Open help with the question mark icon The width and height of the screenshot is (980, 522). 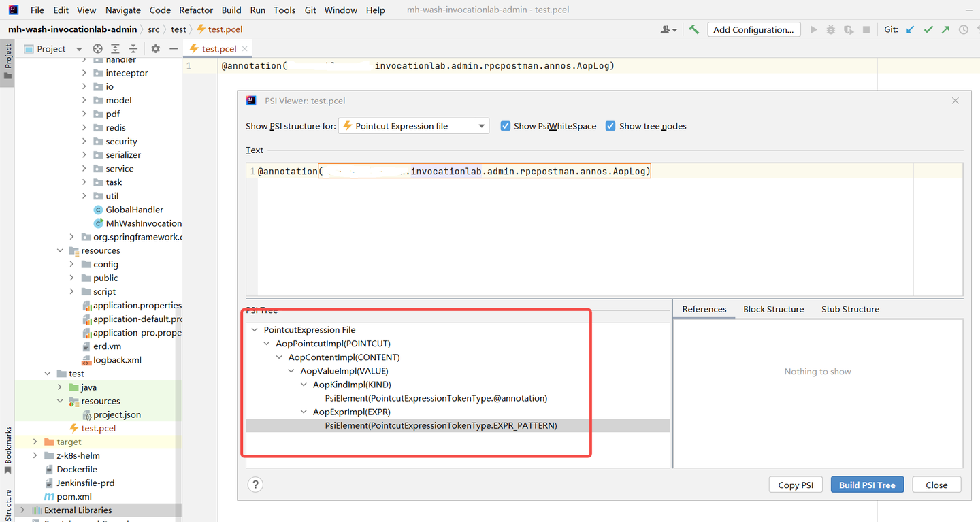coord(255,484)
